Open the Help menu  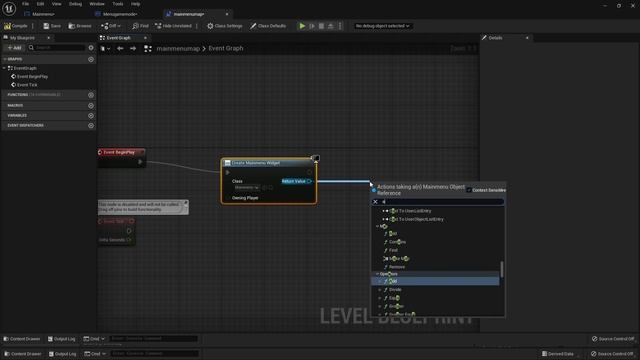point(136,4)
